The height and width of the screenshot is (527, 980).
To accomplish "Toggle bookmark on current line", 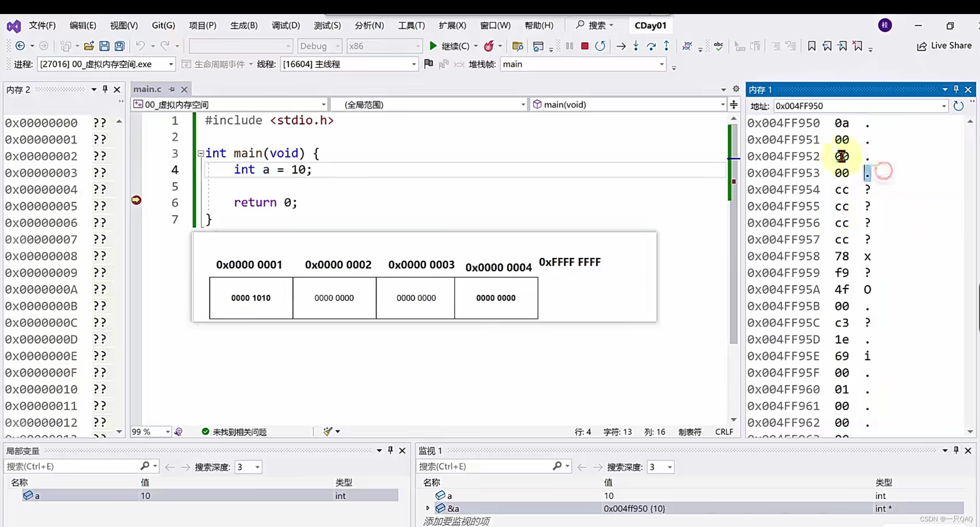I will [x=812, y=46].
